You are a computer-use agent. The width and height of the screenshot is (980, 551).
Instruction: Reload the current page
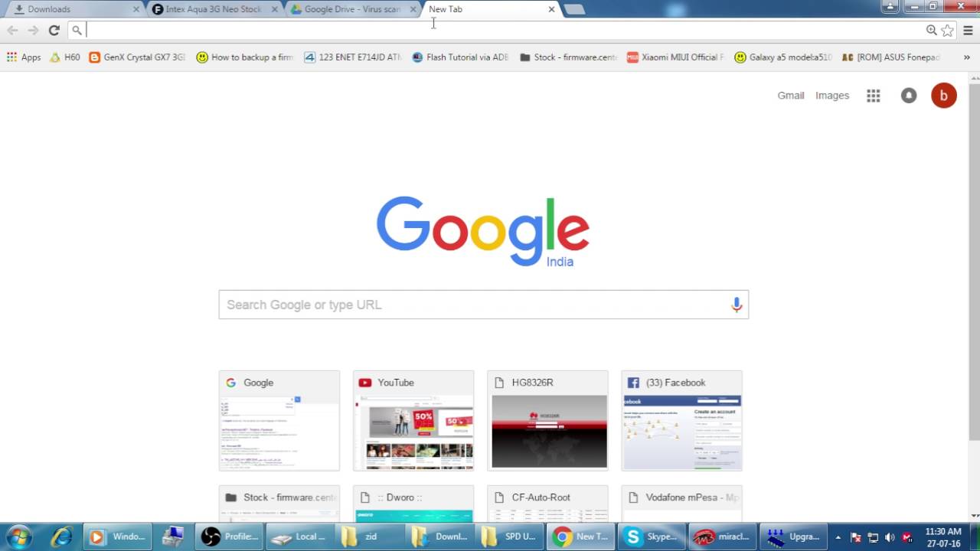(x=54, y=31)
